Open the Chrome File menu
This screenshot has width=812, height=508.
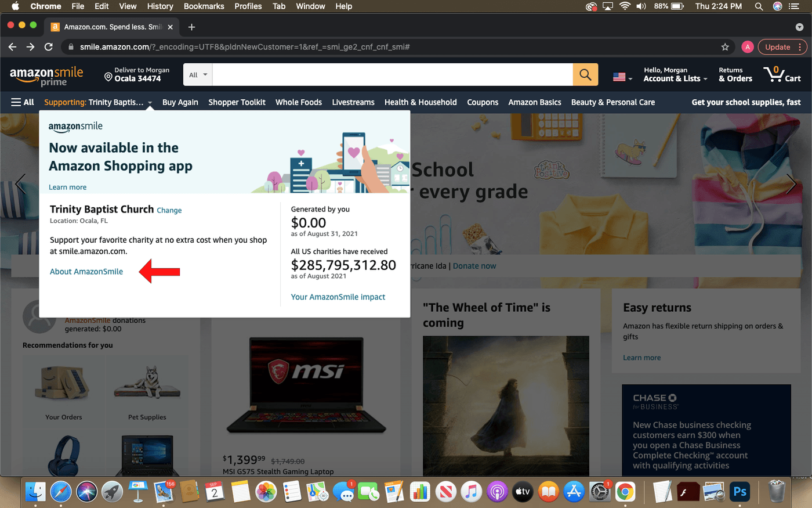tap(78, 6)
